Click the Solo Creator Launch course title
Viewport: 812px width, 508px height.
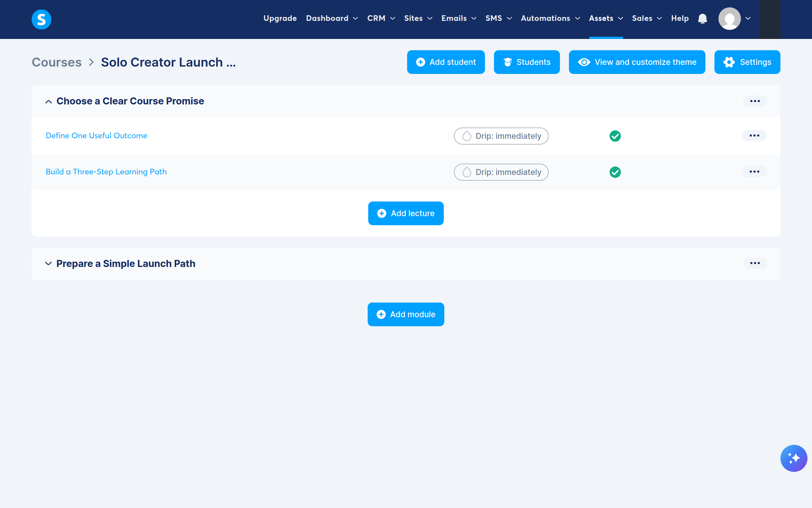168,62
